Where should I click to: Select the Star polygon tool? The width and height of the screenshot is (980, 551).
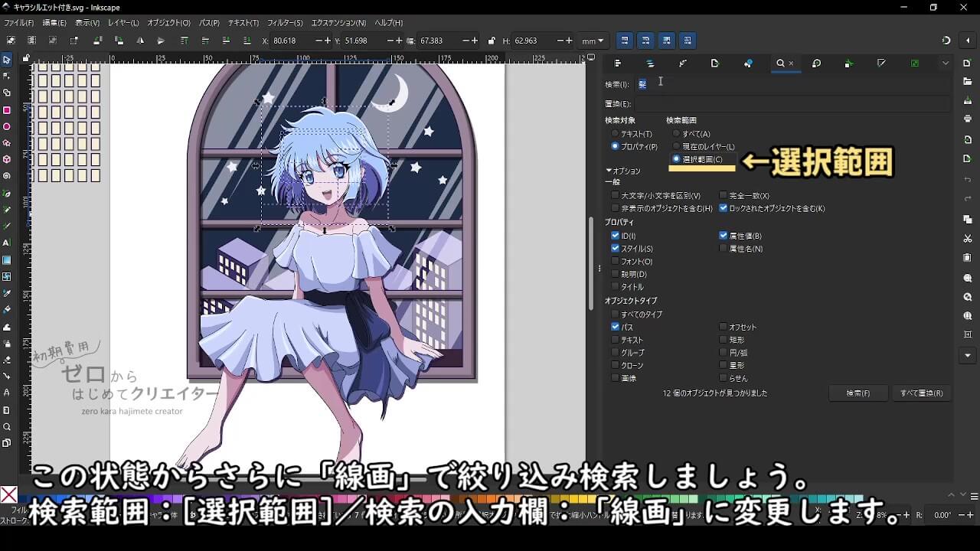pos(7,143)
